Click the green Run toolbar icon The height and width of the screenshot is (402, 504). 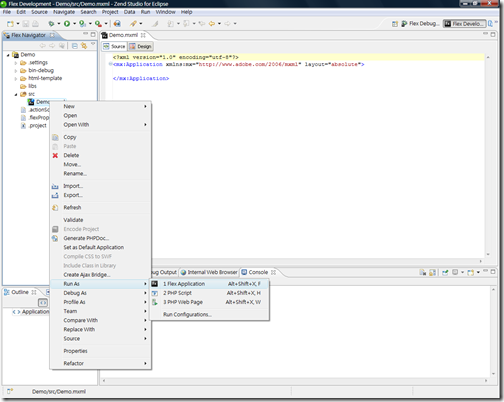(67, 24)
